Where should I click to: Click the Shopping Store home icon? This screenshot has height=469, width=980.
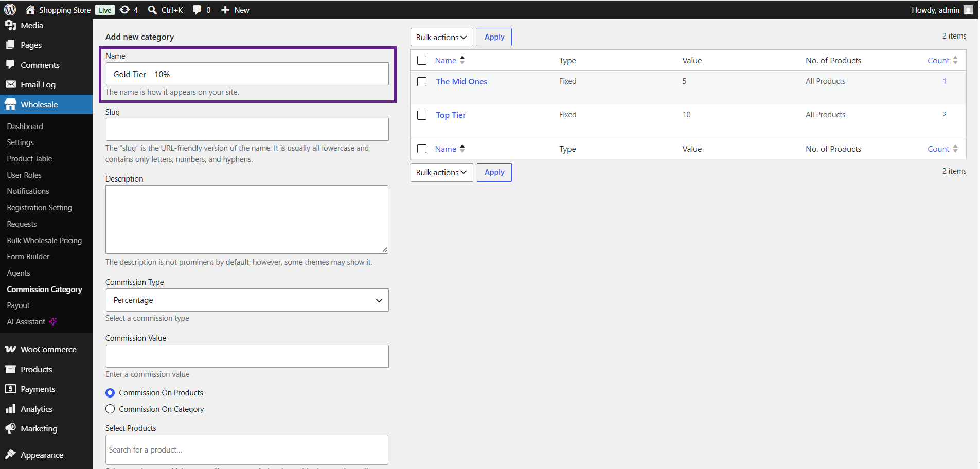tap(30, 10)
